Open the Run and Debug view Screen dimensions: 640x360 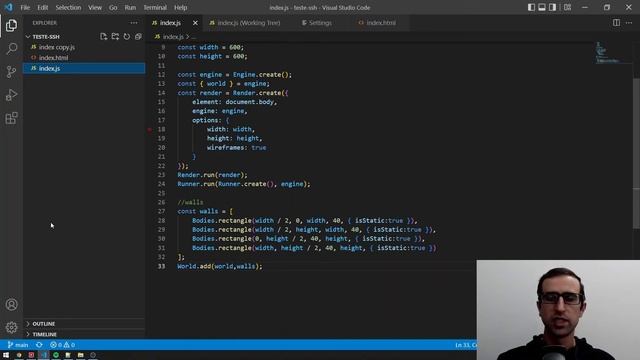(x=11, y=95)
